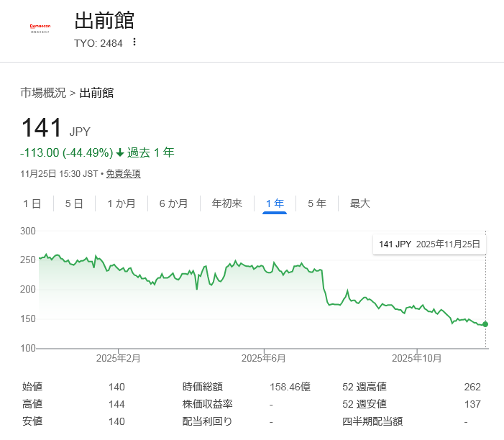Click the 141 JPY price tooltip
The image size is (504, 440).
tap(429, 244)
